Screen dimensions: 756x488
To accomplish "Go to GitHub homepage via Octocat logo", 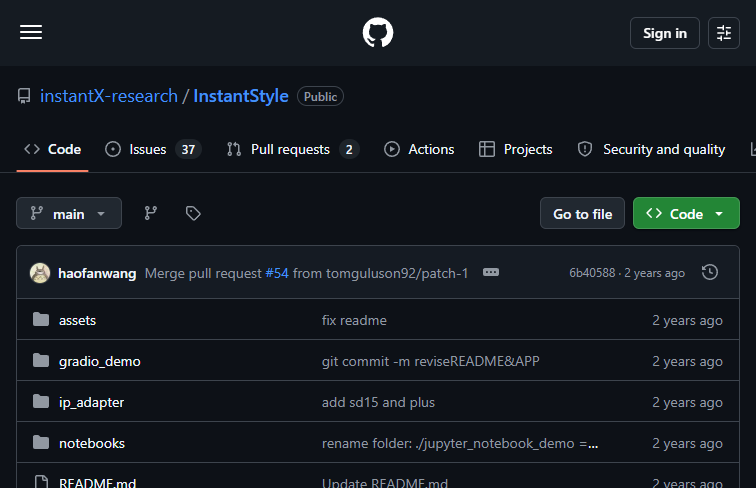I will (378, 33).
